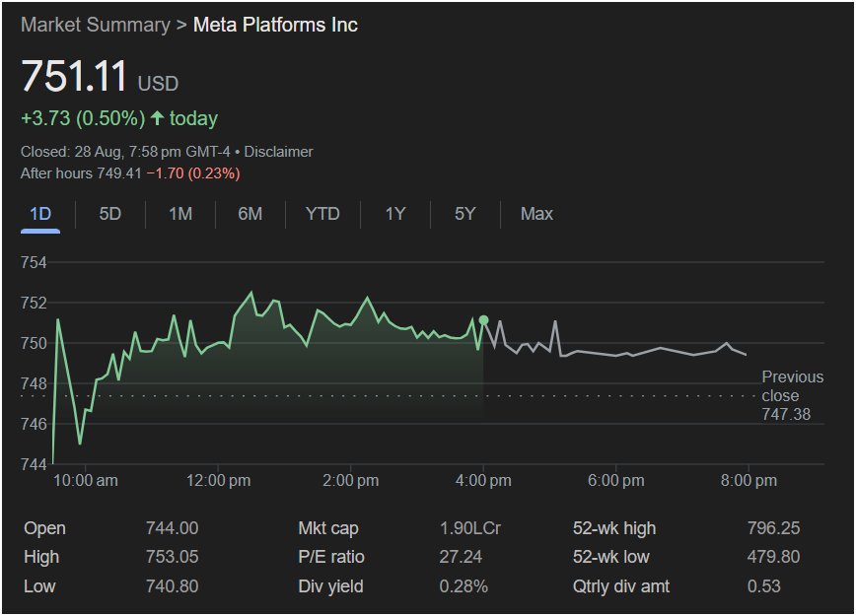The width and height of the screenshot is (856, 616).
Task: Switch to the 5D chart tab
Action: pos(110,214)
